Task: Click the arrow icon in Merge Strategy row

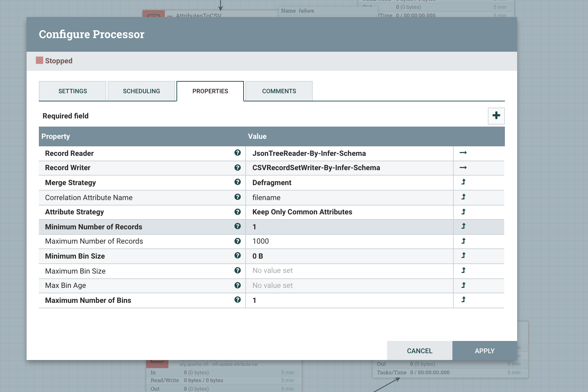Action: click(463, 182)
